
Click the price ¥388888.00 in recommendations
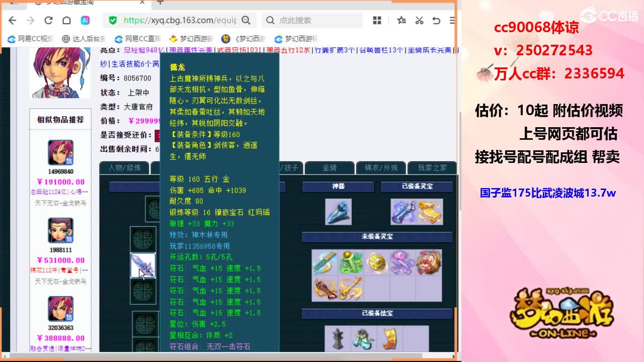tap(61, 338)
